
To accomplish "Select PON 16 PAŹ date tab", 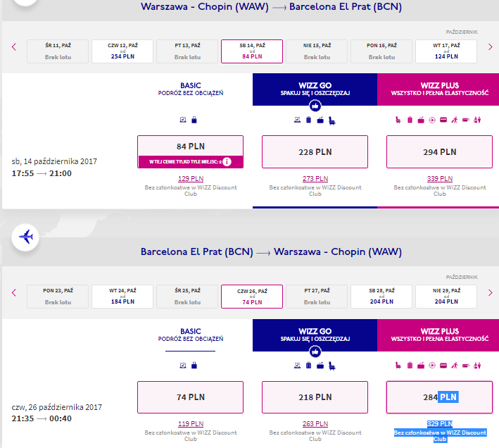I will tap(381, 51).
